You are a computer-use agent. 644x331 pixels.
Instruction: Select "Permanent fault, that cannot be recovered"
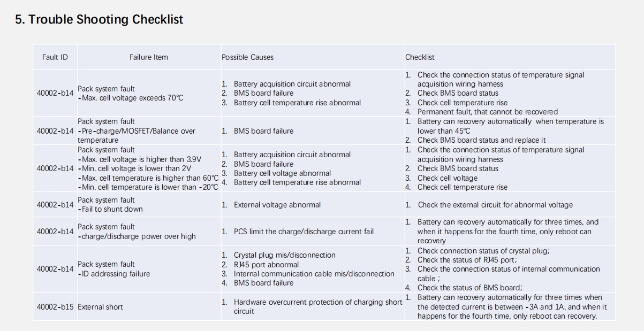[487, 112]
